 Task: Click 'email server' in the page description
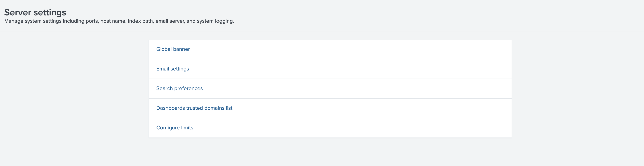click(x=170, y=21)
